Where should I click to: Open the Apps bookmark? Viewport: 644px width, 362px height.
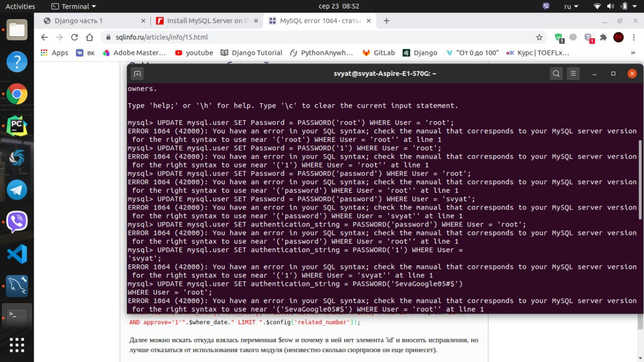54,52
